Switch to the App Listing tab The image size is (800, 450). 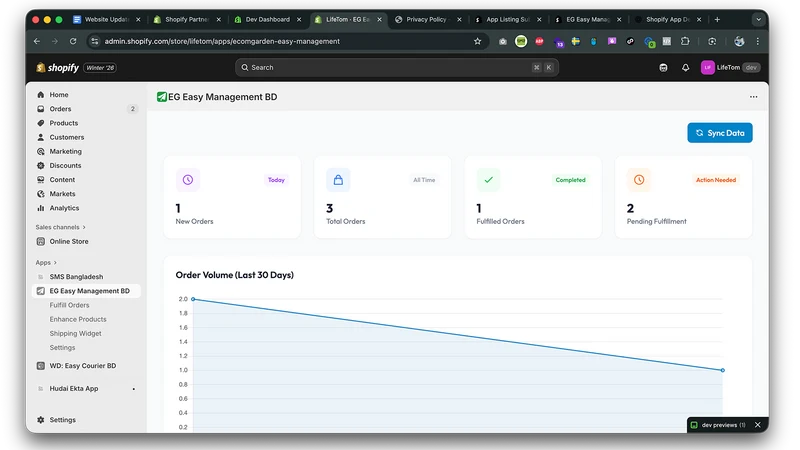click(x=508, y=19)
